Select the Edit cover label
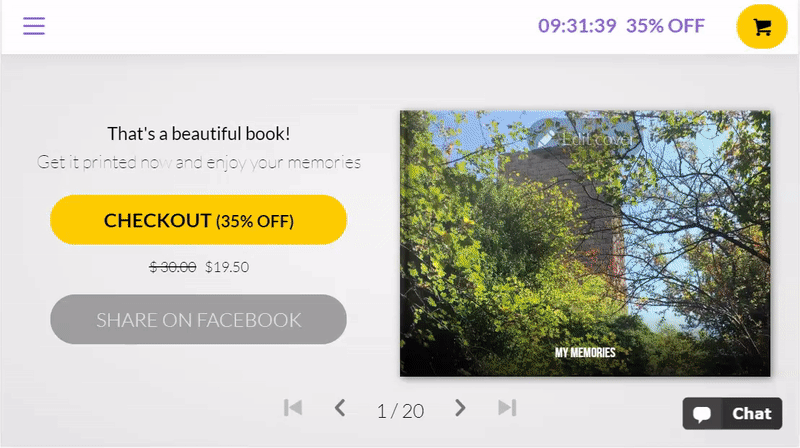800x448 pixels. 597,139
